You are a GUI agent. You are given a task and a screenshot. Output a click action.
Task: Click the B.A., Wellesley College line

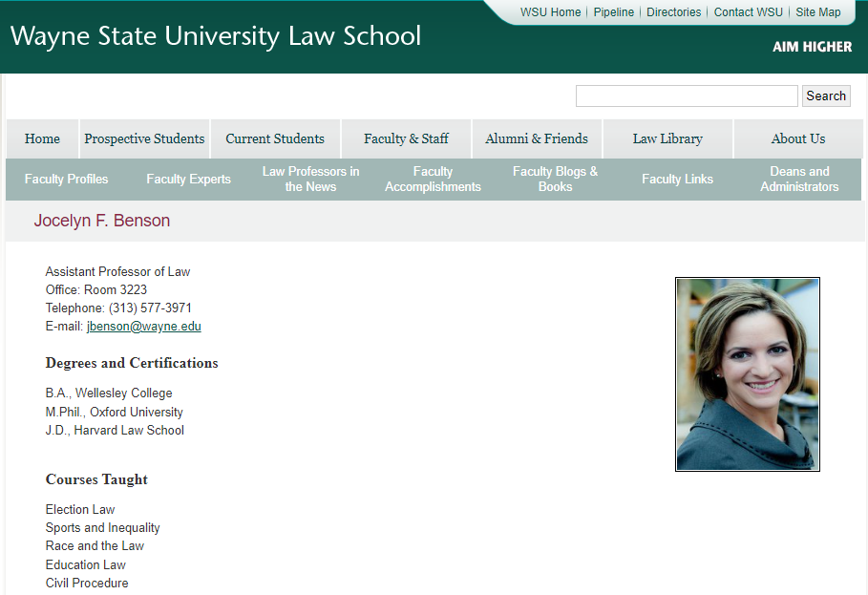(x=109, y=393)
